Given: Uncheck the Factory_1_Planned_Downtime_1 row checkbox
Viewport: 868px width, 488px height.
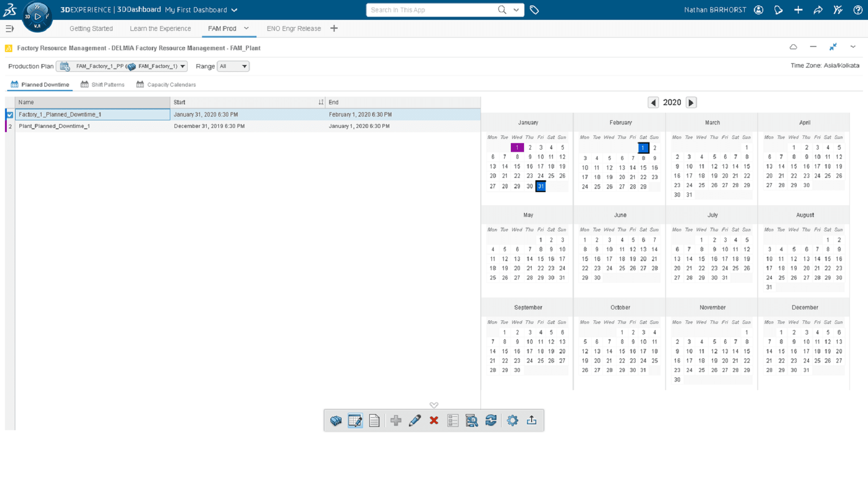Looking at the screenshot, I should pyautogui.click(x=10, y=115).
